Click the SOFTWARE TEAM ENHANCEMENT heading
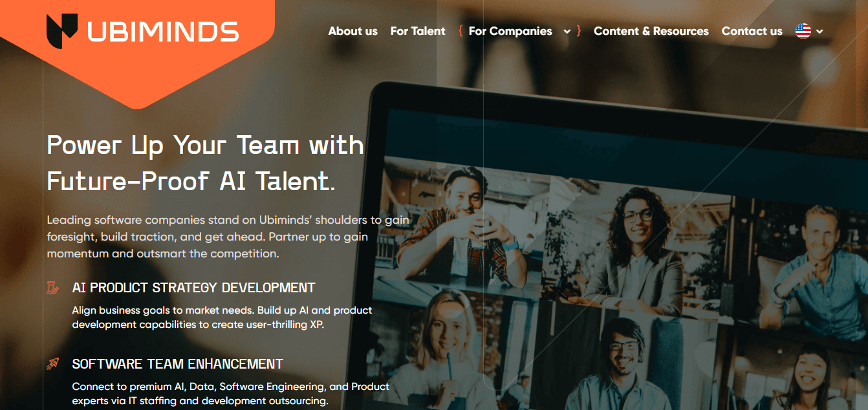868x410 pixels. click(178, 364)
